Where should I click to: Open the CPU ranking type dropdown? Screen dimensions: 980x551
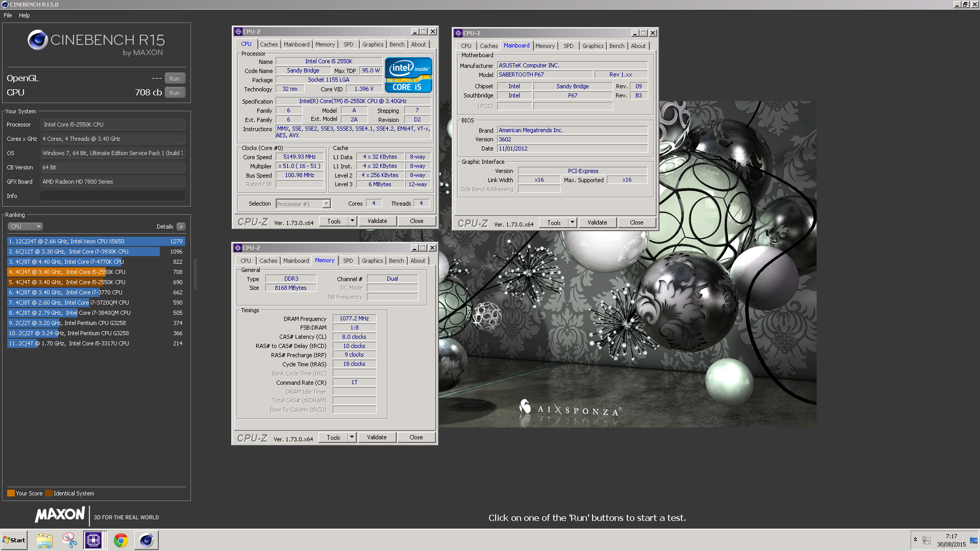pyautogui.click(x=25, y=227)
